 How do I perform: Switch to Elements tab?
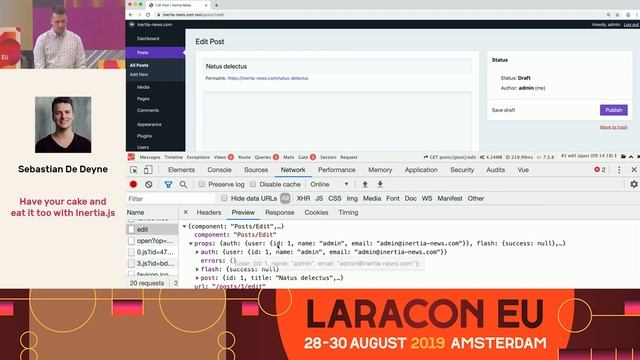[181, 170]
